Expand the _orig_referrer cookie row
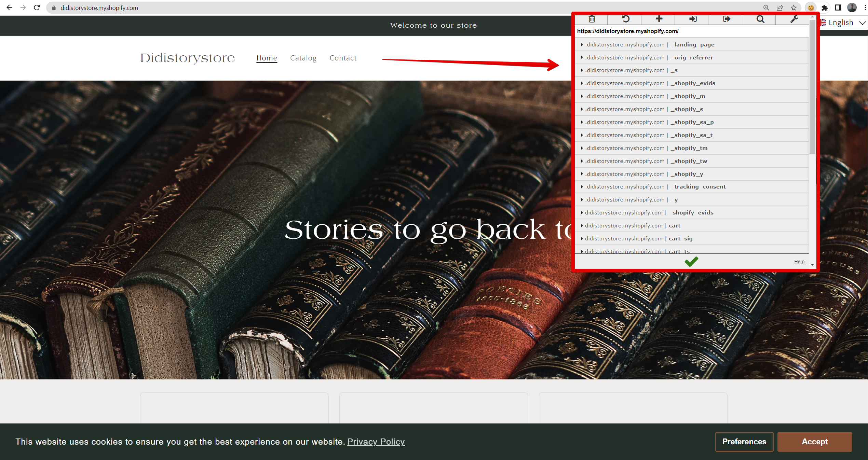868x460 pixels. coord(692,57)
